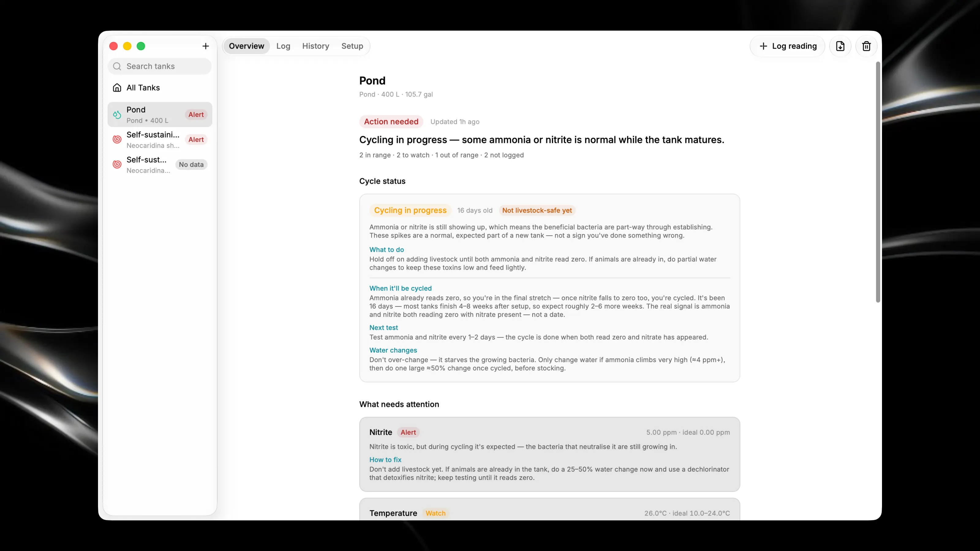Click the Nitrite Alert badge
This screenshot has width=980, height=551.
point(408,432)
